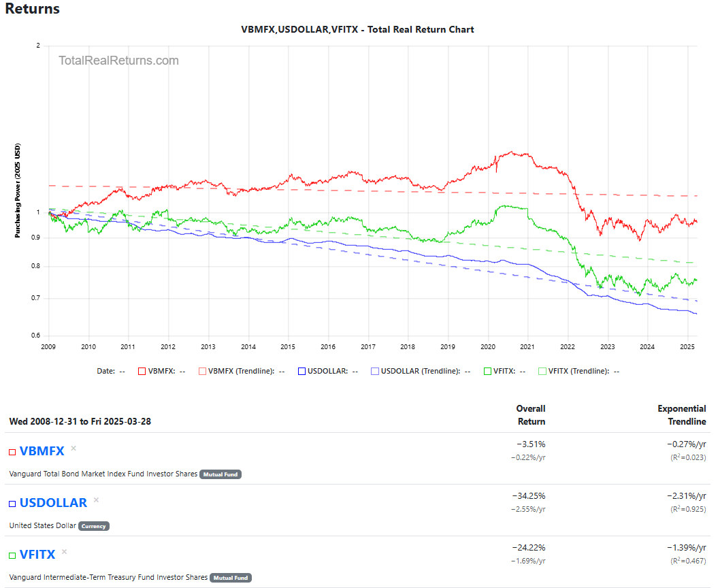718x588 pixels.
Task: Toggle VBMFX series in chart legend
Action: point(162,371)
